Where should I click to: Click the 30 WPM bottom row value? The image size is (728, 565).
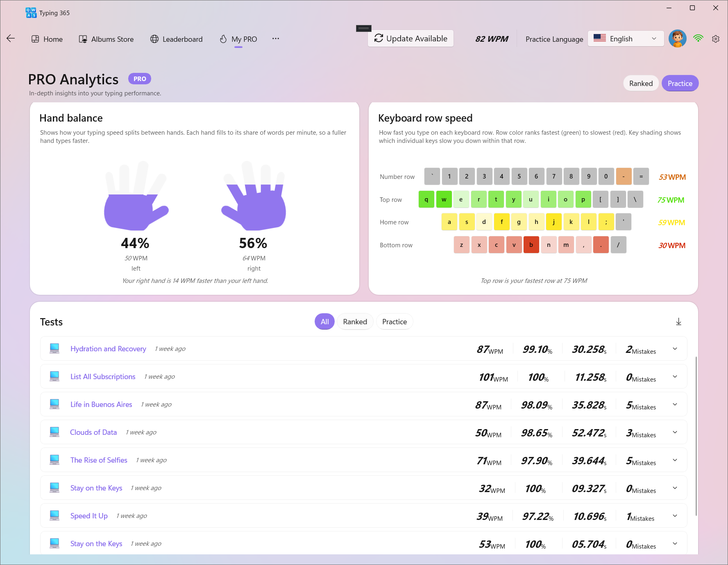(x=672, y=246)
